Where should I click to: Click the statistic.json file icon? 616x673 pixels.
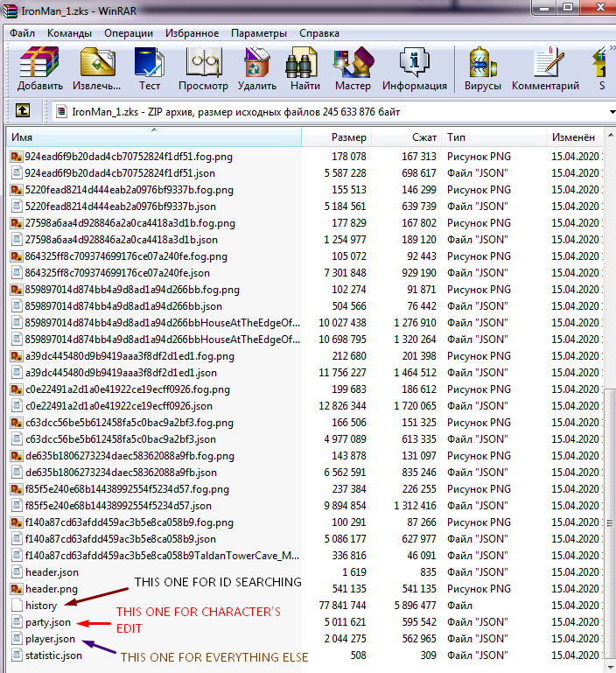(17, 655)
